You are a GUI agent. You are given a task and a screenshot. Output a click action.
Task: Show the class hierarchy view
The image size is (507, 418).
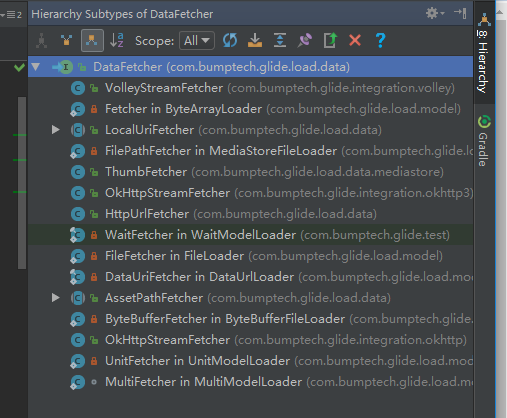pyautogui.click(x=41, y=41)
